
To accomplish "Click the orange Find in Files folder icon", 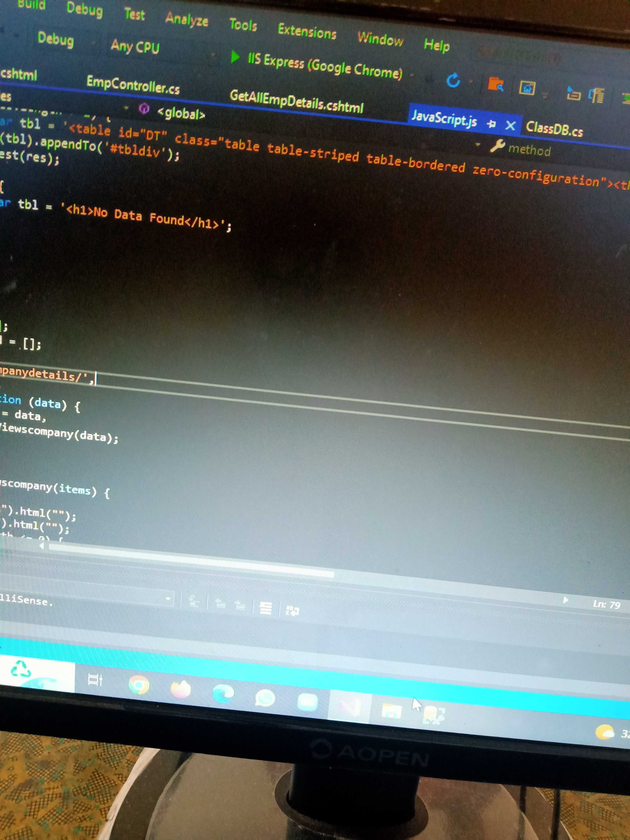I will click(x=496, y=84).
